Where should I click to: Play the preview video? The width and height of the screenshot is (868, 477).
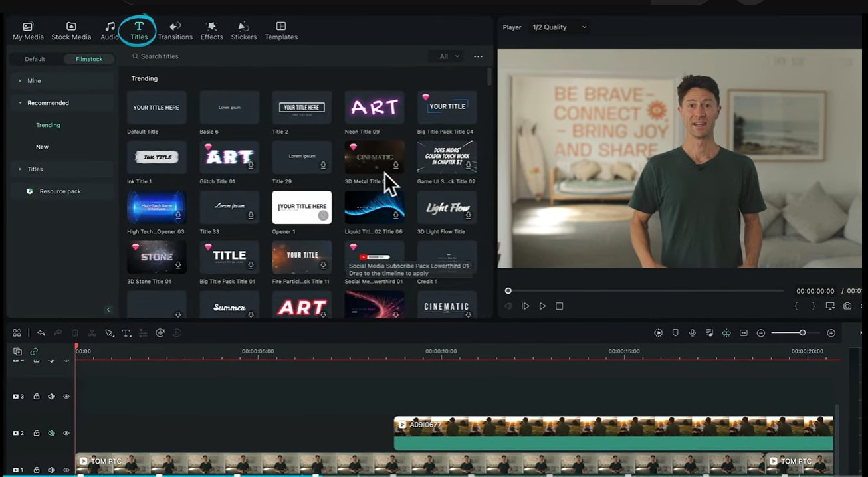point(542,306)
